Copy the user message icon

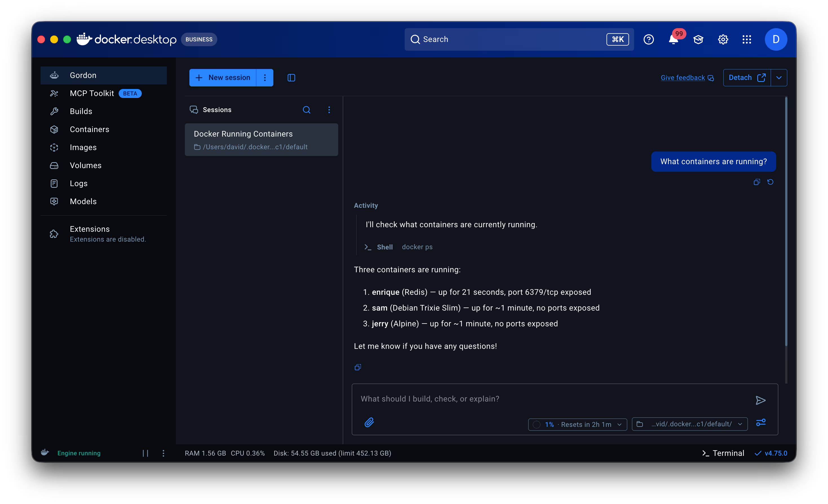coord(756,182)
